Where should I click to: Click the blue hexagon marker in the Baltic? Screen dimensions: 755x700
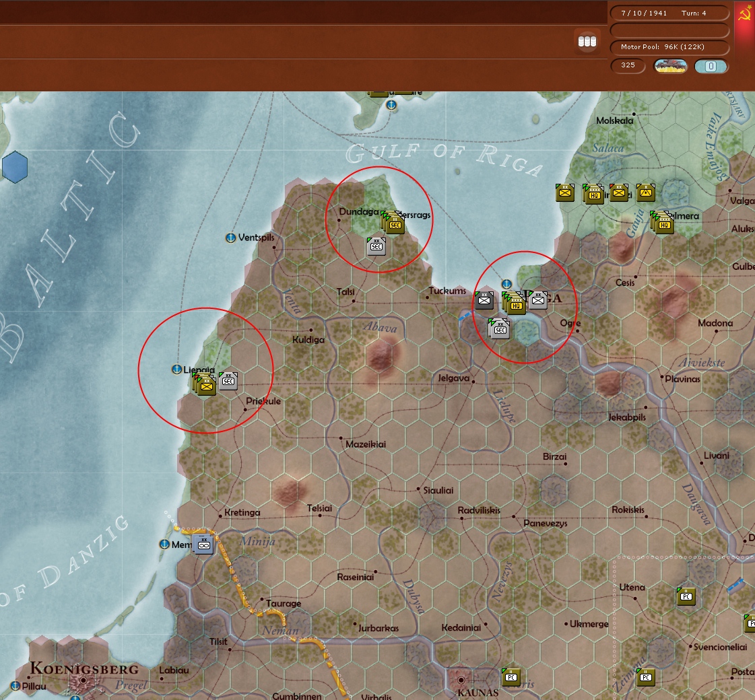tap(15, 167)
